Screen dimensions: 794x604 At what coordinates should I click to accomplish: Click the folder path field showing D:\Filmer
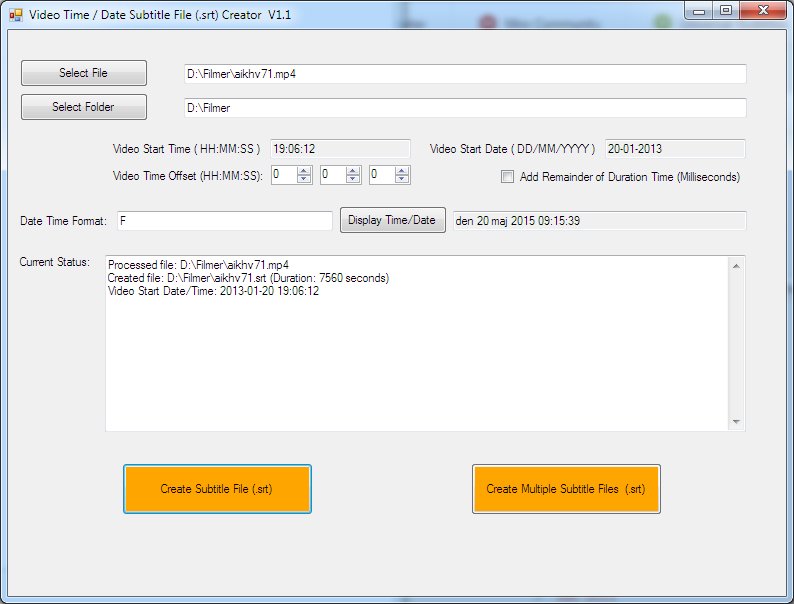[x=465, y=108]
